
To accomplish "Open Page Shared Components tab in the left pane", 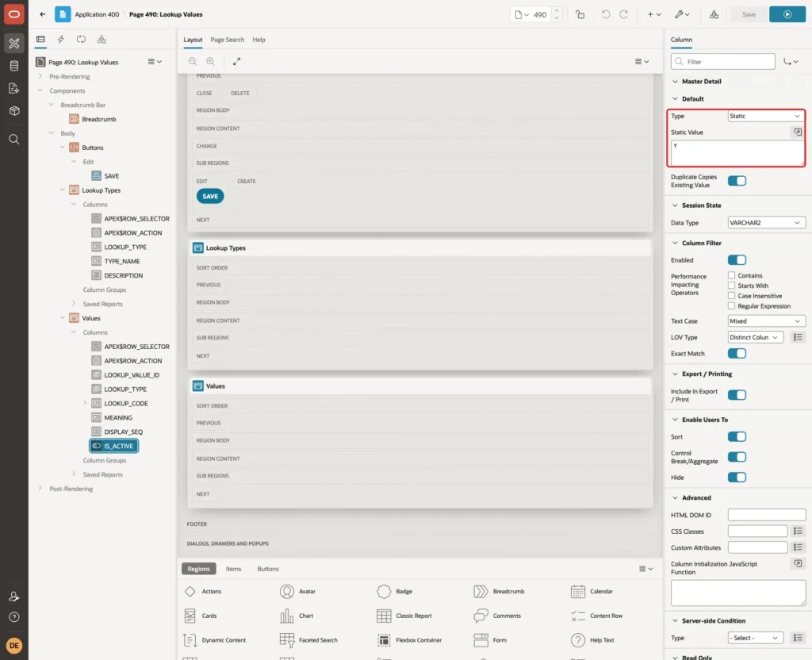I will point(101,40).
